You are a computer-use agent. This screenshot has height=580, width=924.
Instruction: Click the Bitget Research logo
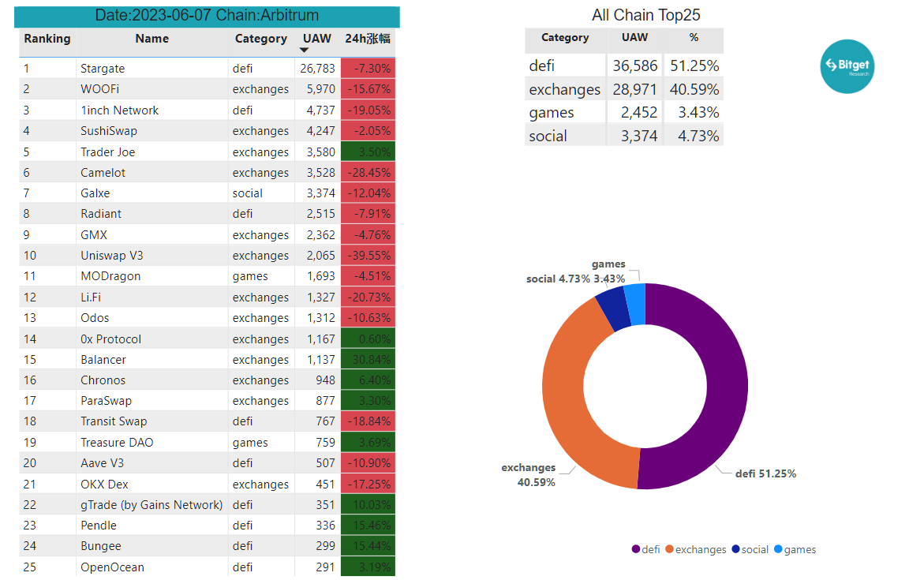tap(847, 66)
